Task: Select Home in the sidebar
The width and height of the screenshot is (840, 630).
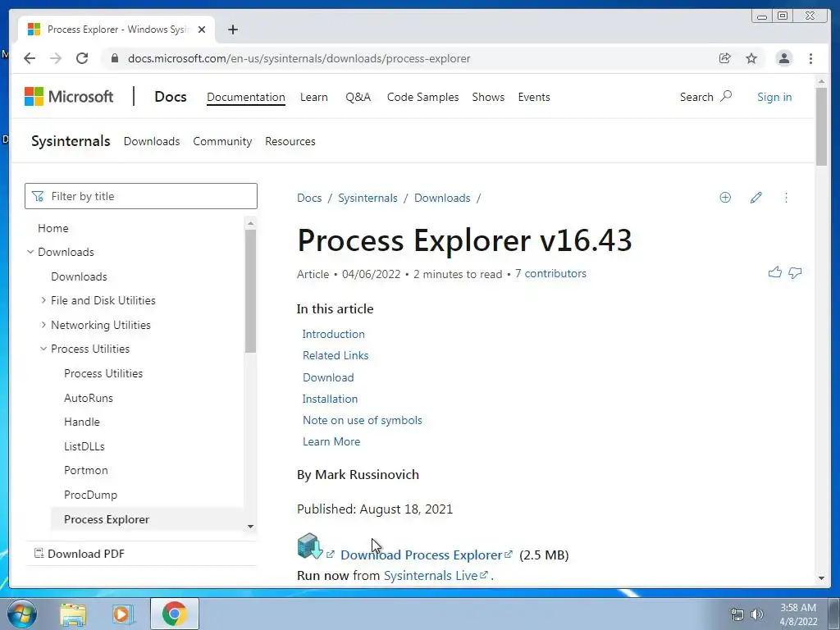Action: pyautogui.click(x=53, y=228)
